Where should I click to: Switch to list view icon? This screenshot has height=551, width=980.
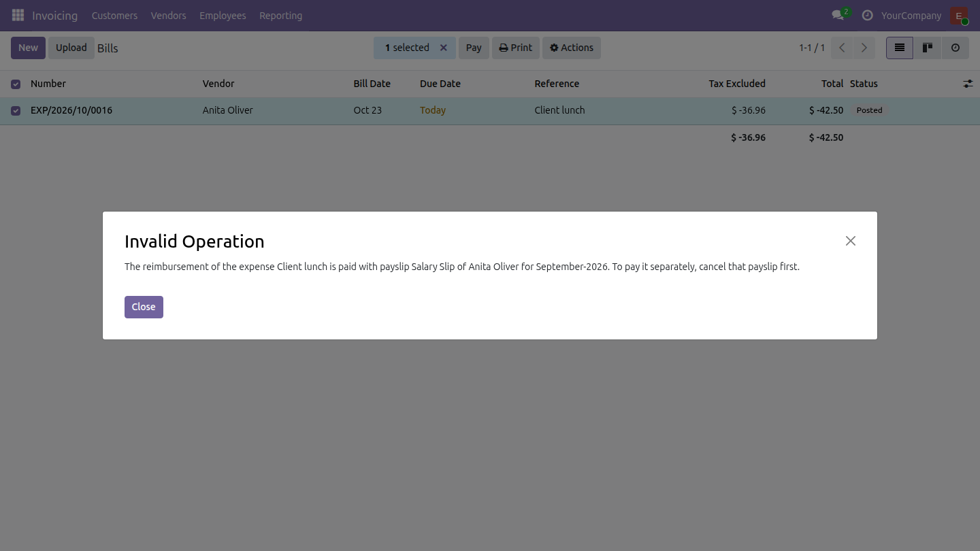pos(900,48)
